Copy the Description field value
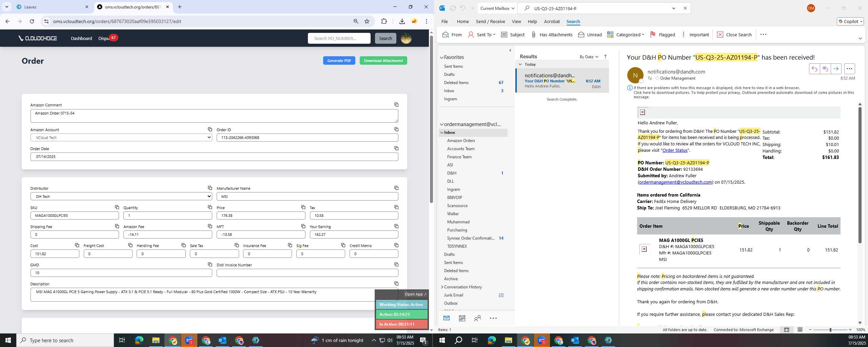 [396, 284]
